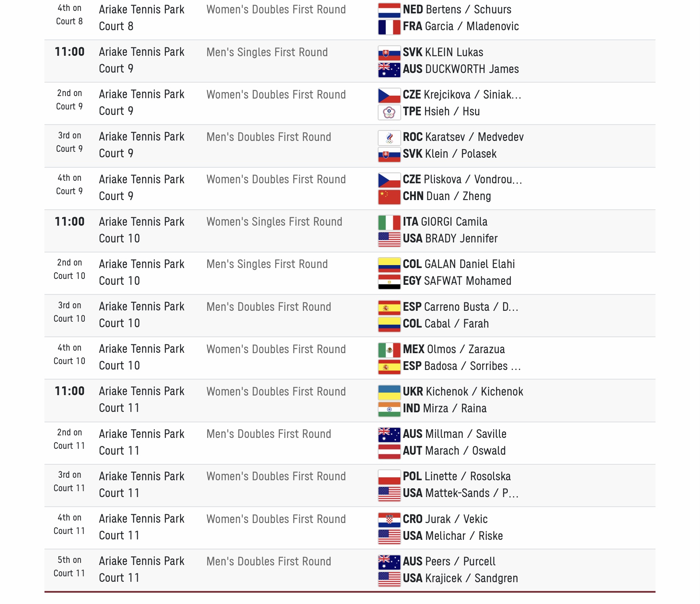700x604 pixels.
Task: Click the Chinese Taipei flag beside Hsieh / Hsu
Action: (x=389, y=112)
